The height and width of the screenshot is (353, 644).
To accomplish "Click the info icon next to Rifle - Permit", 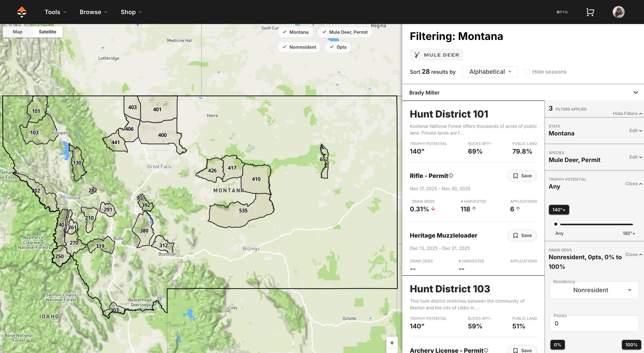I will pos(450,175).
